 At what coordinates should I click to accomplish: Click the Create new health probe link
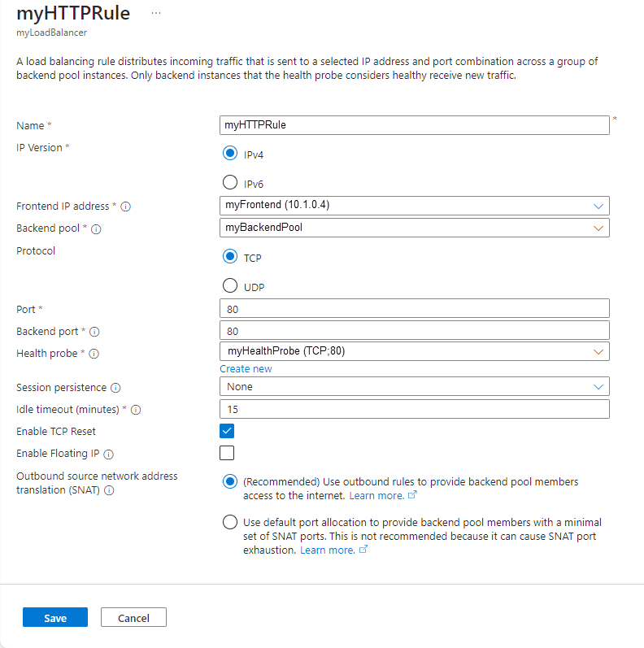(246, 369)
